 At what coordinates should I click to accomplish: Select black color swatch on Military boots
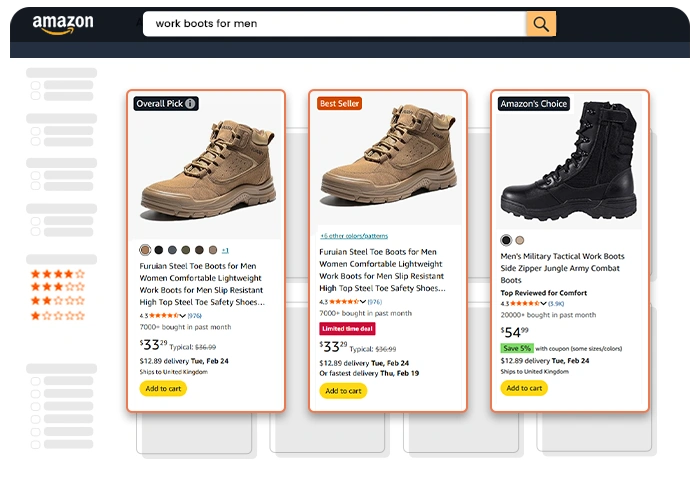[506, 240]
